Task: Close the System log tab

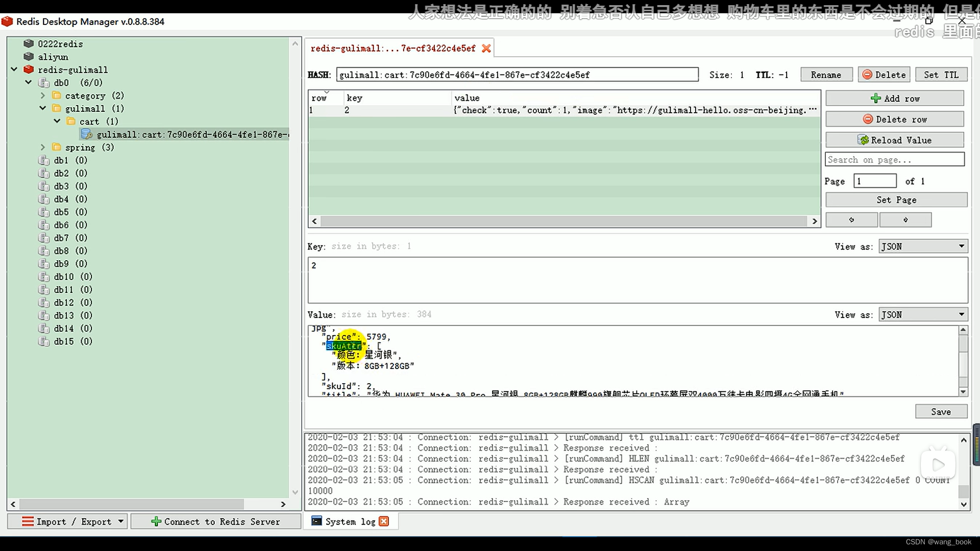Action: (x=384, y=521)
